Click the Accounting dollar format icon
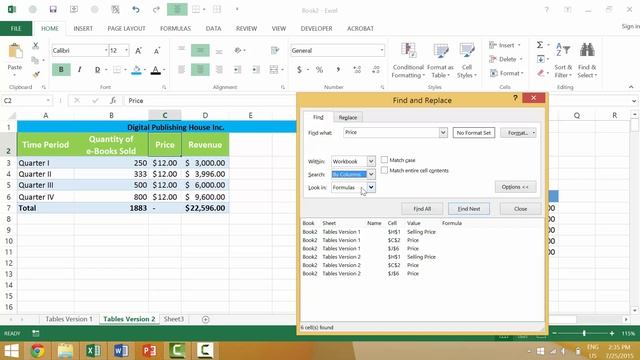The width and height of the screenshot is (640, 360). pos(299,70)
